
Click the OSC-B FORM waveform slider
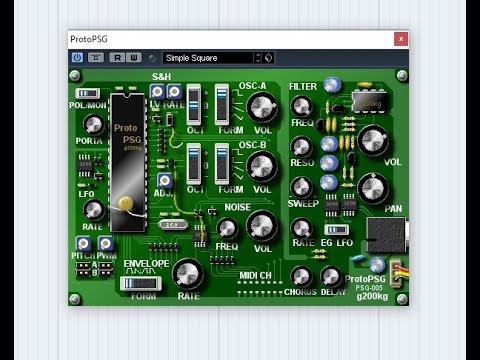(222, 164)
